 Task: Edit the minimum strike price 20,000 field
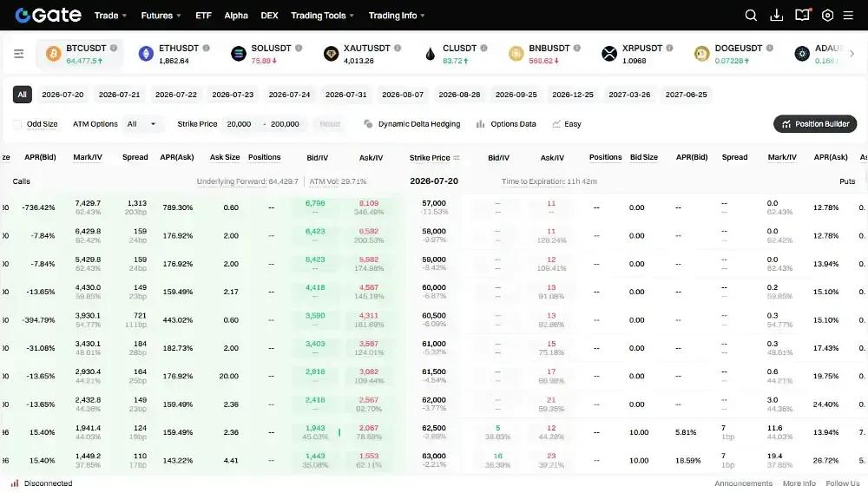point(240,124)
